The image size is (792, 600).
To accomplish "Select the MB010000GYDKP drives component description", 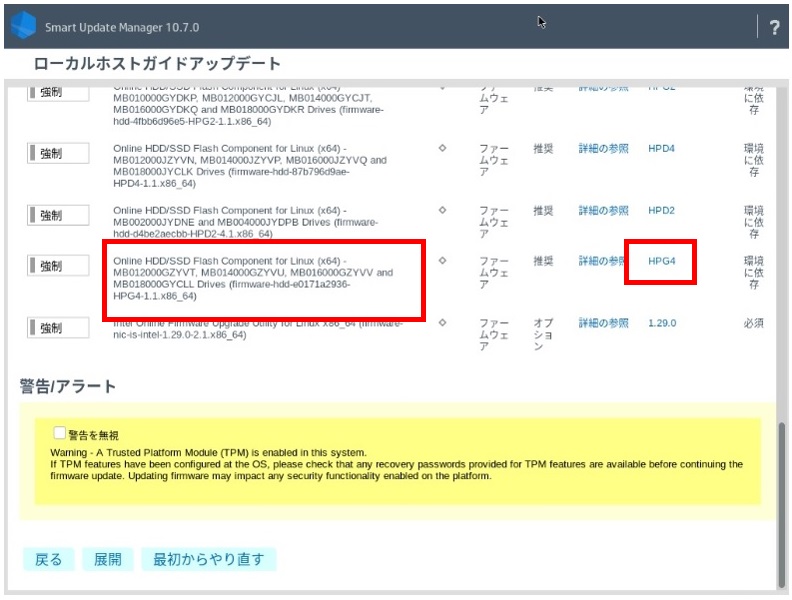I will tap(249, 107).
